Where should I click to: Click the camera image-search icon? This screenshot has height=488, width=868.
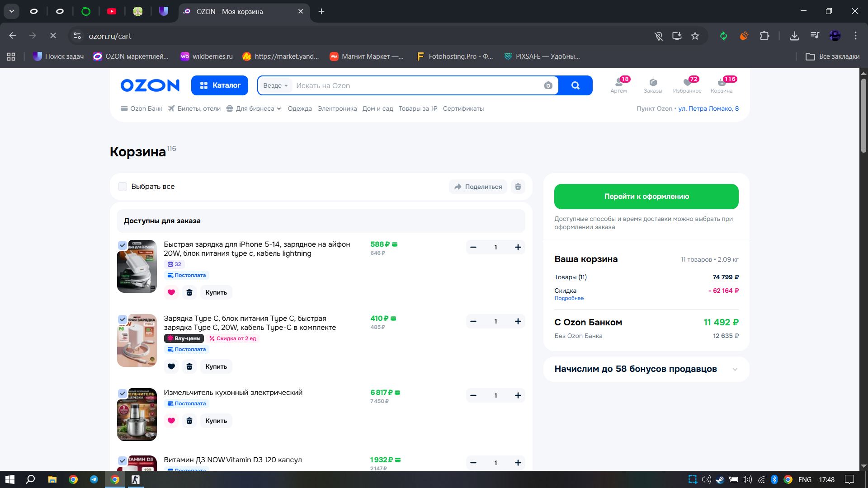point(548,85)
